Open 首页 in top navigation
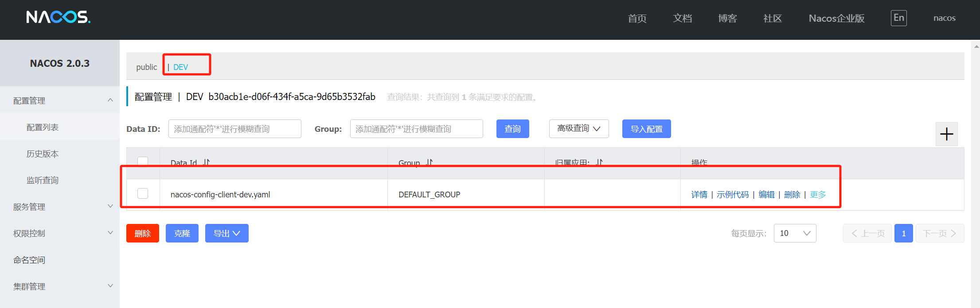The height and width of the screenshot is (308, 980). coord(637,18)
